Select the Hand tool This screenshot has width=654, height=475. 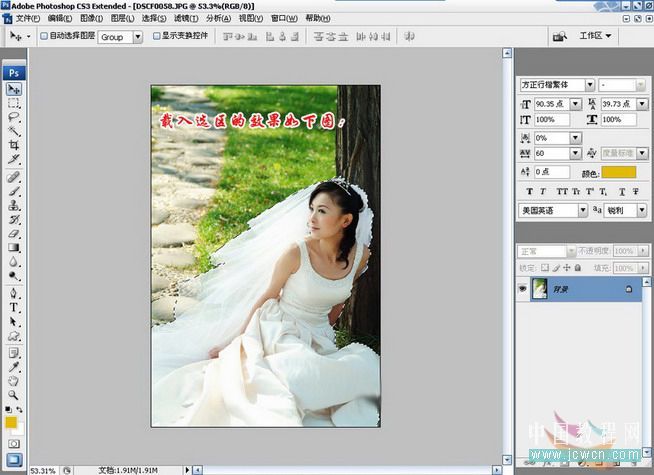point(14,379)
